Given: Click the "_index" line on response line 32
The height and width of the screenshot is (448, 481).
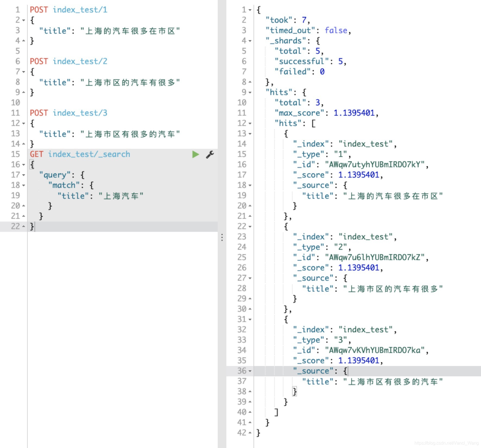Looking at the screenshot, I should [x=345, y=330].
